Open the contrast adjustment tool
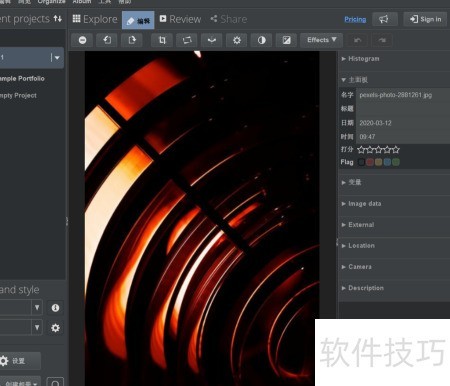This screenshot has width=450, height=386. click(x=262, y=40)
